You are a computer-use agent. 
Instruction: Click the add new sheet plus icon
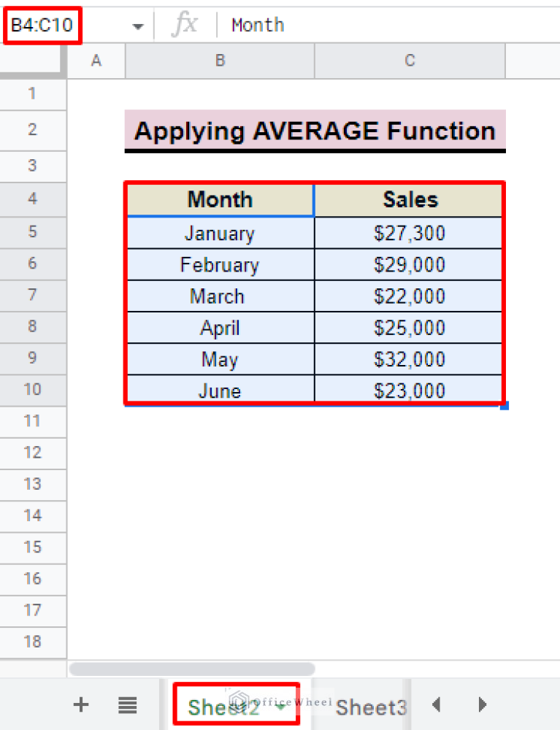(x=81, y=704)
